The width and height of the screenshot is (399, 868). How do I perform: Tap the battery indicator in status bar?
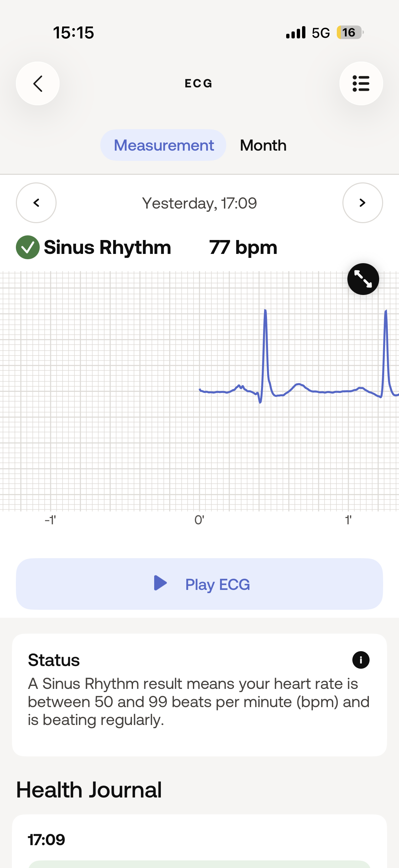click(349, 33)
